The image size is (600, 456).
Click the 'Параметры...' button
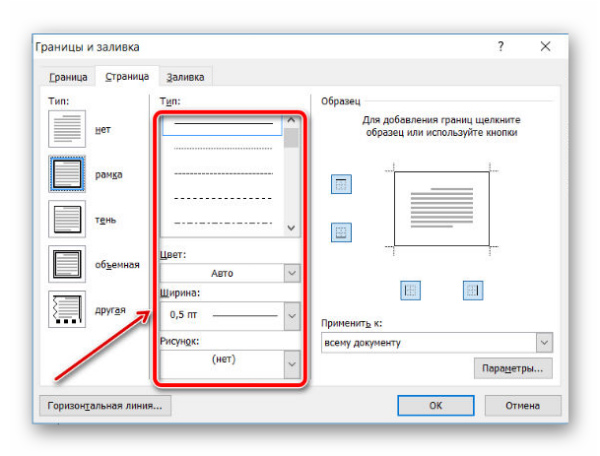(x=513, y=369)
